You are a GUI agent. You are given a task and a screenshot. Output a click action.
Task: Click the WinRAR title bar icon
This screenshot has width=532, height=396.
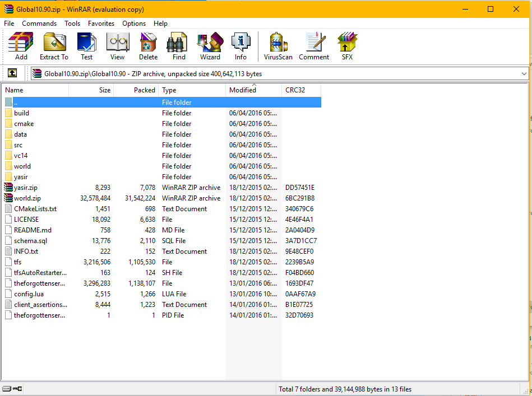click(x=9, y=9)
